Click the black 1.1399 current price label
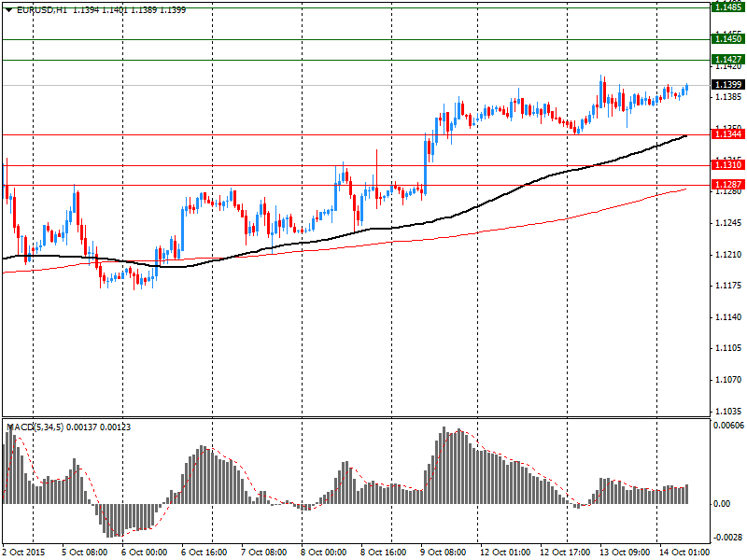This screenshot has width=747, height=560. 728,84
